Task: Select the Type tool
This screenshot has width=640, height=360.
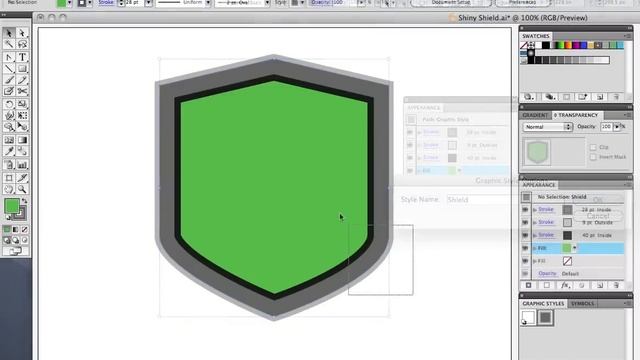Action: [x=22, y=57]
